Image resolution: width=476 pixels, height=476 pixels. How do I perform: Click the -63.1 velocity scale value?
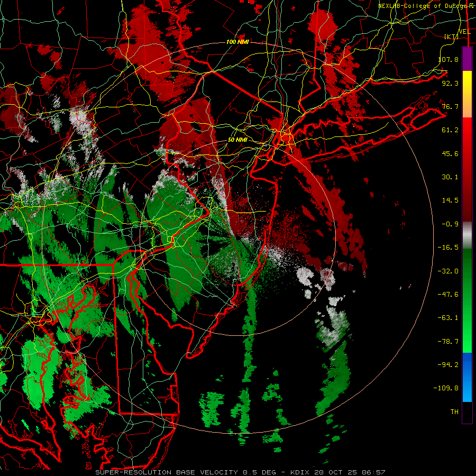[x=448, y=318]
